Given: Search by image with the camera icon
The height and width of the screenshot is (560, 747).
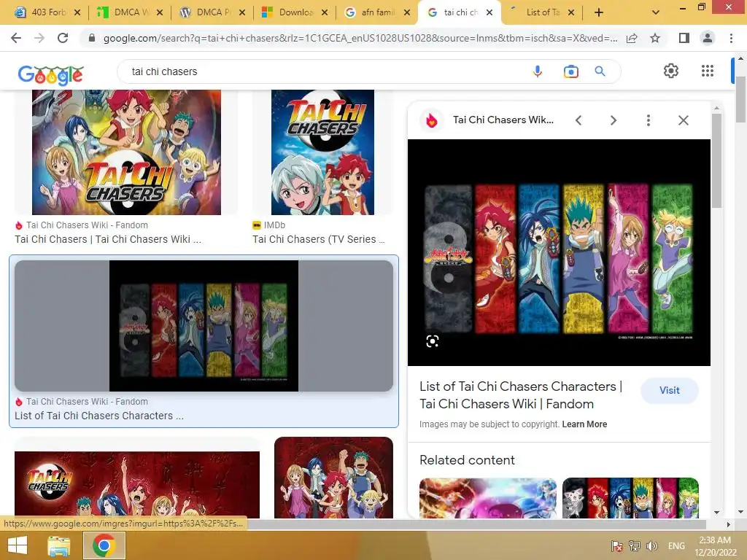Looking at the screenshot, I should 570,71.
